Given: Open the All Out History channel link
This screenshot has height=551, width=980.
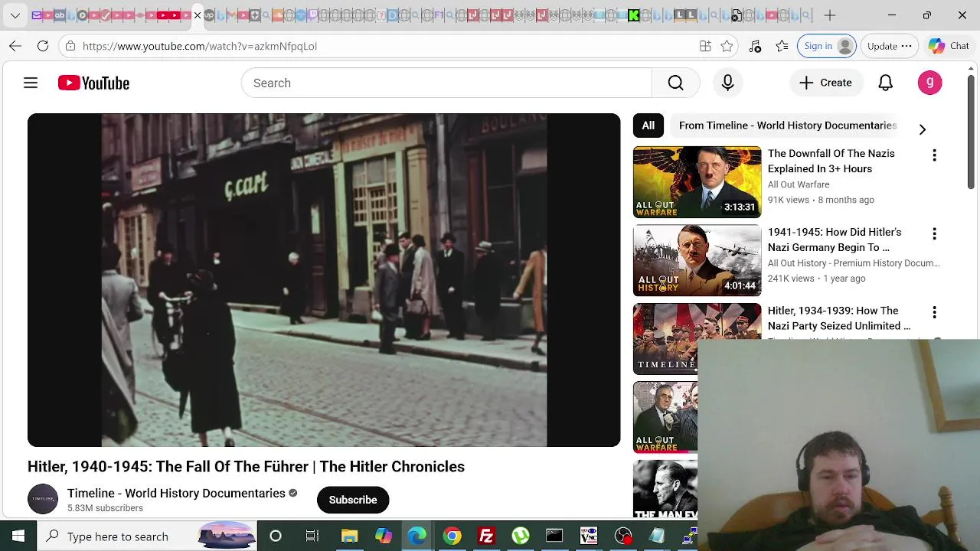Looking at the screenshot, I should pyautogui.click(x=854, y=263).
